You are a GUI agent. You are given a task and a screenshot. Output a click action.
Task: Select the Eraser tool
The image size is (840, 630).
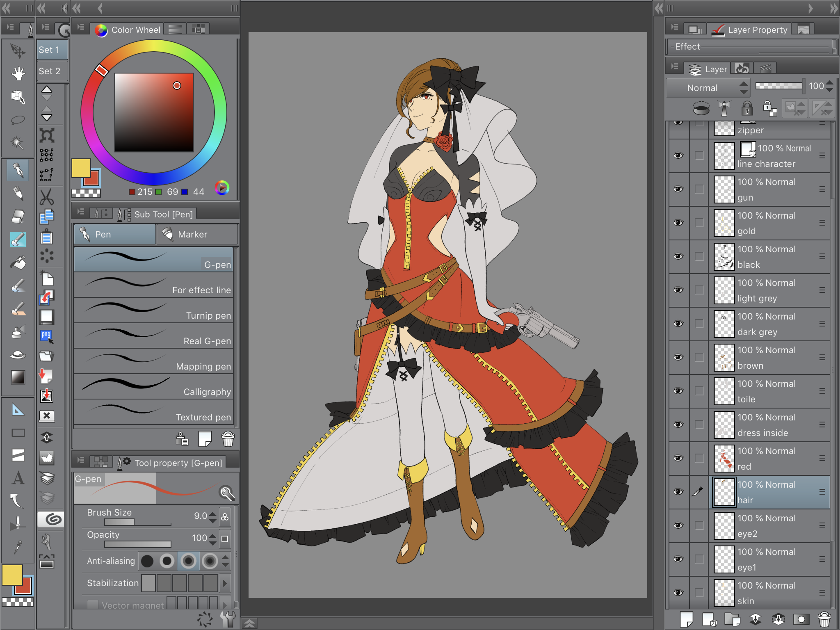click(x=18, y=216)
